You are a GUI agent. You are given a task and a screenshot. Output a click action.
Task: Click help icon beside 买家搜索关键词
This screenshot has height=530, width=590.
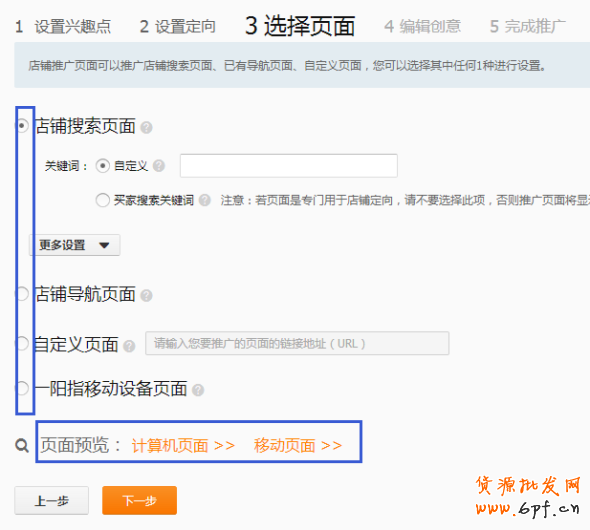coord(205,200)
